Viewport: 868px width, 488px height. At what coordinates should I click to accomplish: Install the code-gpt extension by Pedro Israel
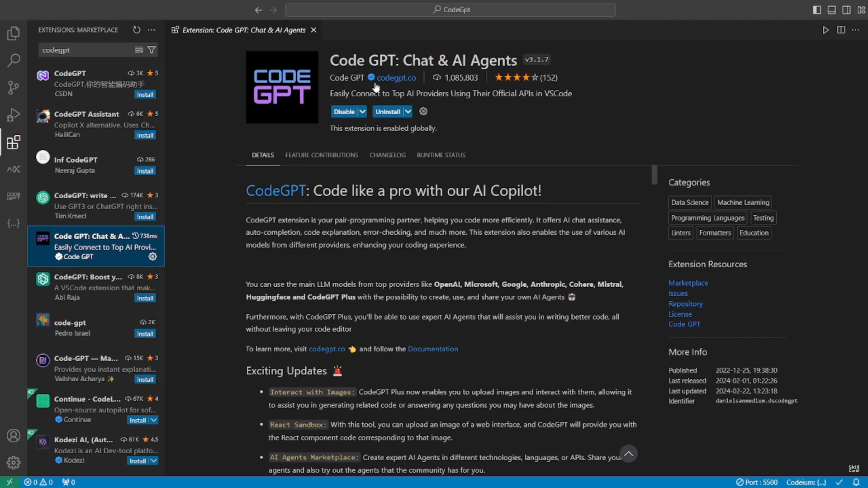(145, 334)
